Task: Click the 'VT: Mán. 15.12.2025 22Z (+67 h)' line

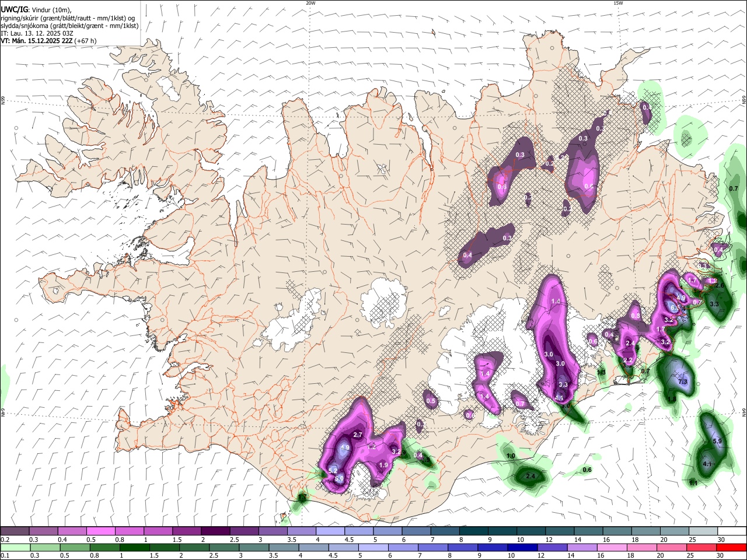Action: coord(49,41)
